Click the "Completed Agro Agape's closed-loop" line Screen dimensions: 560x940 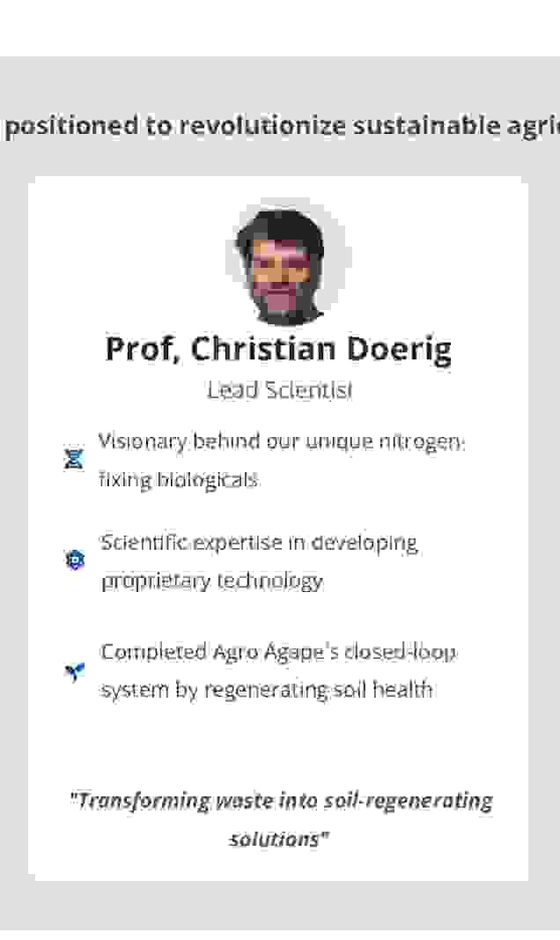278,652
